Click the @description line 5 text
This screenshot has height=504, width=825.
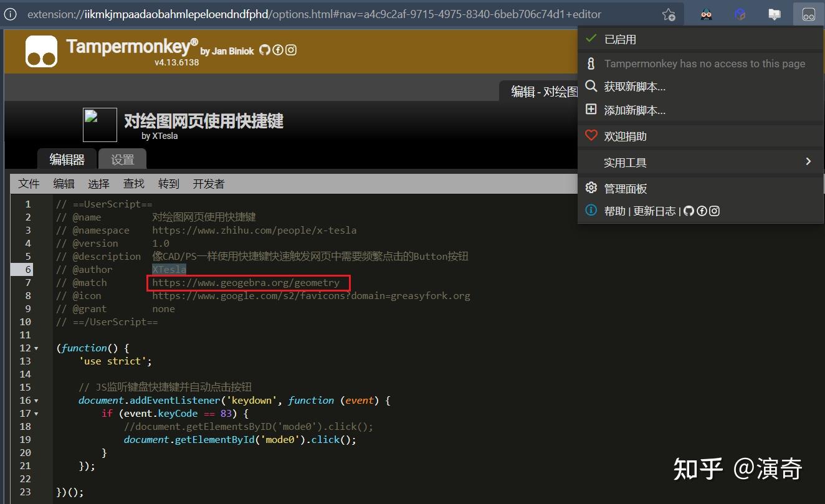[262, 257]
